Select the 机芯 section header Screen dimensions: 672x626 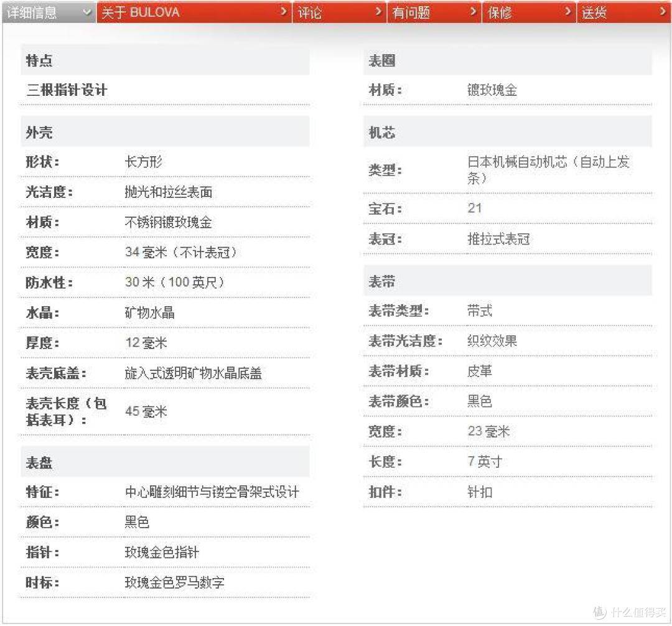(508, 133)
